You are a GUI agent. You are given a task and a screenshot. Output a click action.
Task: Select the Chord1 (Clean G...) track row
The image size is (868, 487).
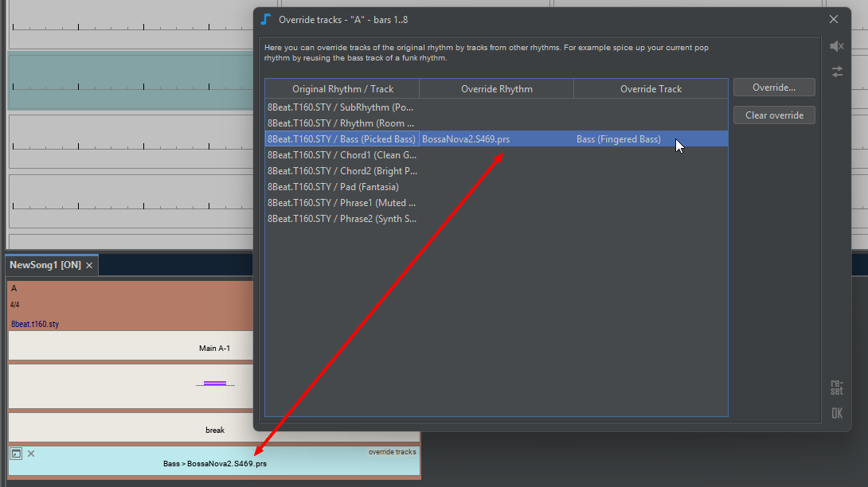point(341,155)
